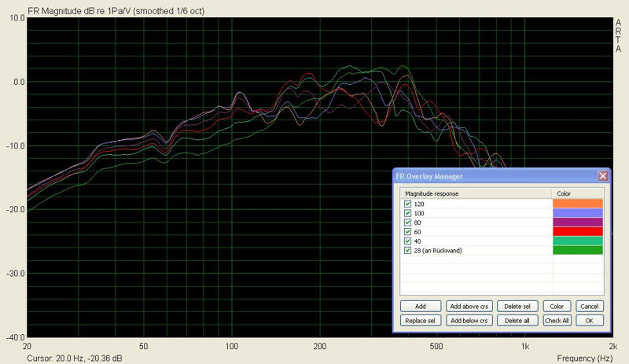The image size is (629, 364).
Task: Click the Add button
Action: click(x=421, y=306)
